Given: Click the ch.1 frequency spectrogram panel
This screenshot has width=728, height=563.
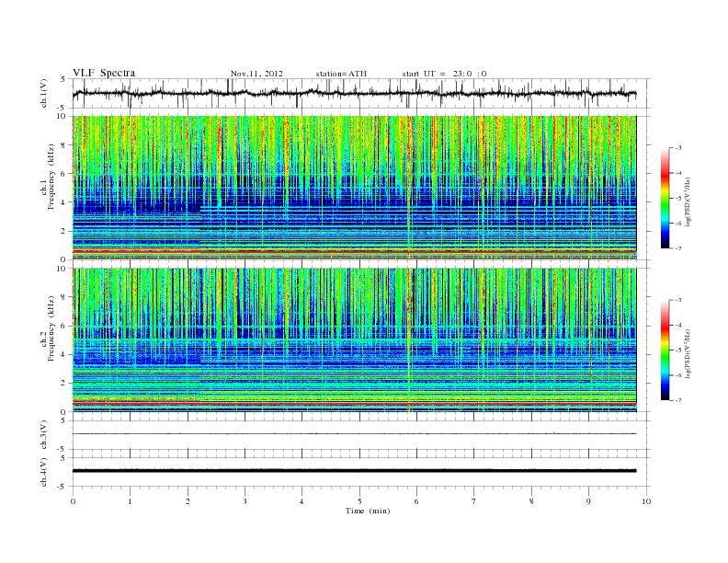Looking at the screenshot, I should tap(354, 188).
